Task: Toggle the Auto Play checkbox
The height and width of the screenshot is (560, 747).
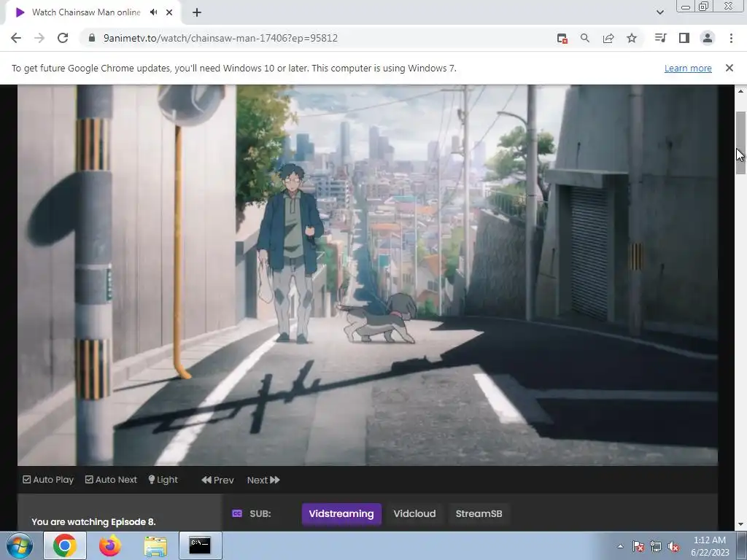Action: point(48,480)
